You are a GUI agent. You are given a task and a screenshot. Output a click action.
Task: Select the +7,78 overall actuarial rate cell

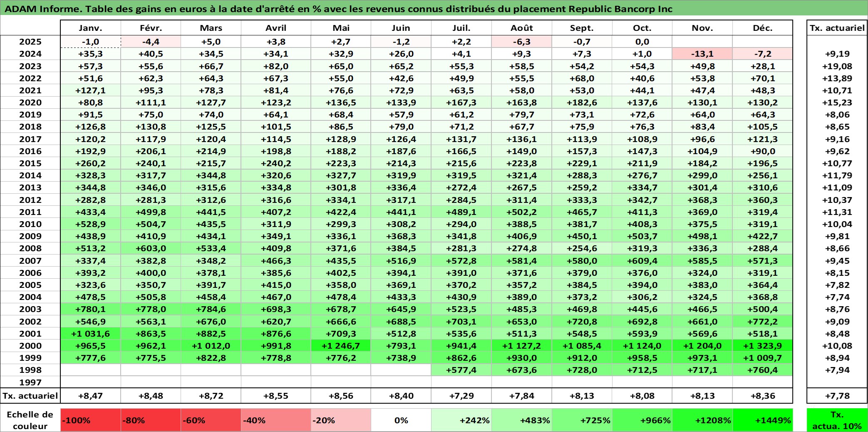(837, 396)
